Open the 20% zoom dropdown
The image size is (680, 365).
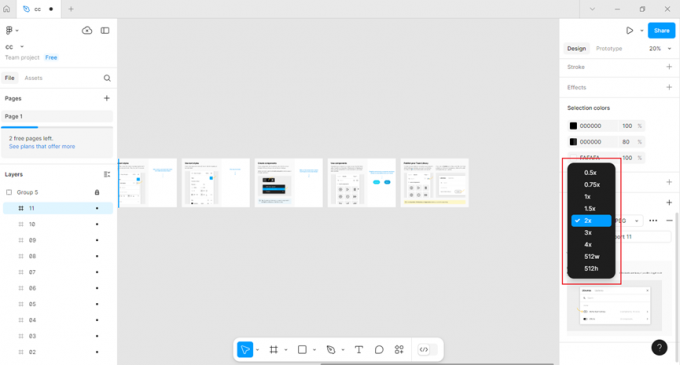(x=660, y=49)
